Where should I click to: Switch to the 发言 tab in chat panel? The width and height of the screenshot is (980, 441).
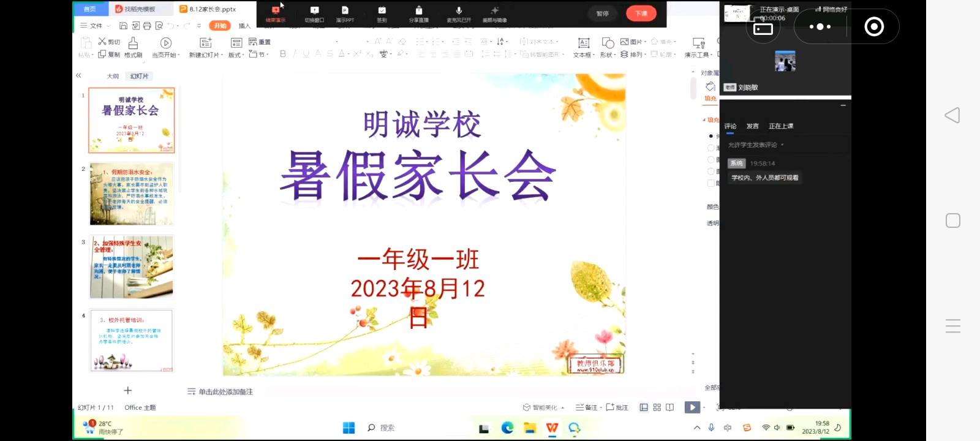pyautogui.click(x=752, y=126)
